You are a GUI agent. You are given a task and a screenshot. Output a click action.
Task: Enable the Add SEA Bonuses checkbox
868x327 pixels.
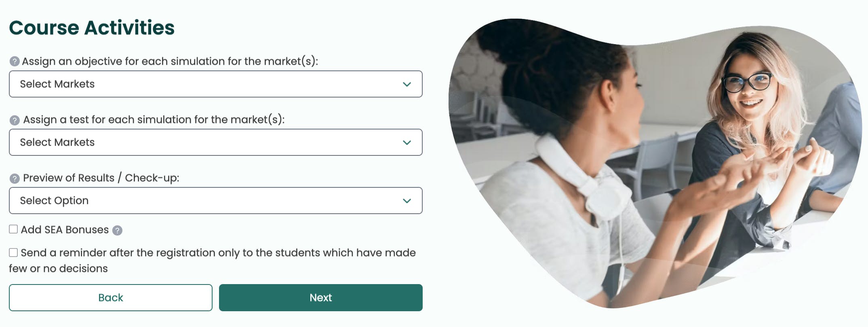pos(13,229)
